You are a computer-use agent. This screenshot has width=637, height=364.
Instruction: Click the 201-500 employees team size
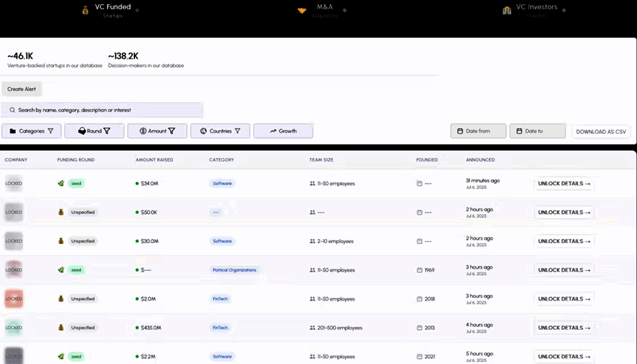click(340, 328)
